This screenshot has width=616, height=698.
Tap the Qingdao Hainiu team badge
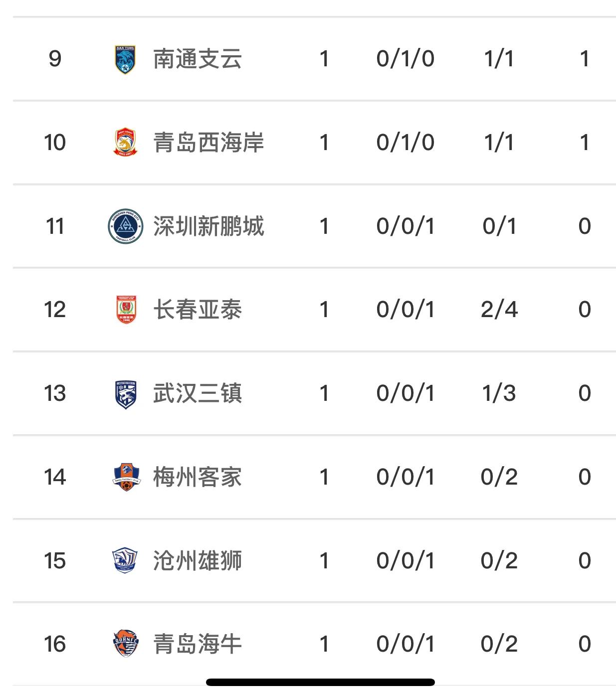126,644
